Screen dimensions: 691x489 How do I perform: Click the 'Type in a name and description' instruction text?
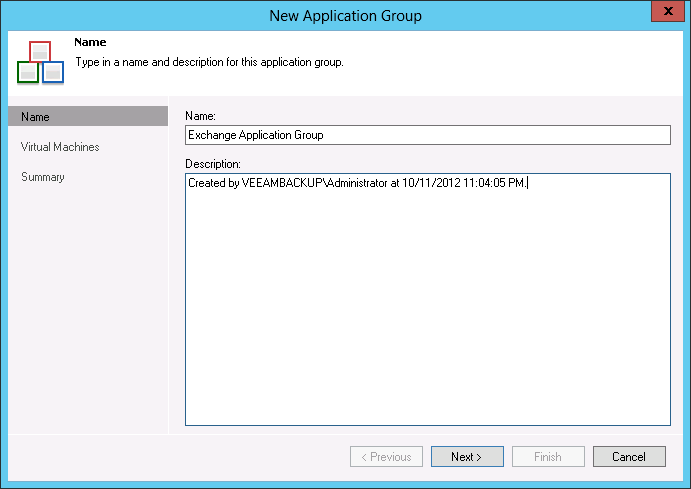pyautogui.click(x=210, y=62)
